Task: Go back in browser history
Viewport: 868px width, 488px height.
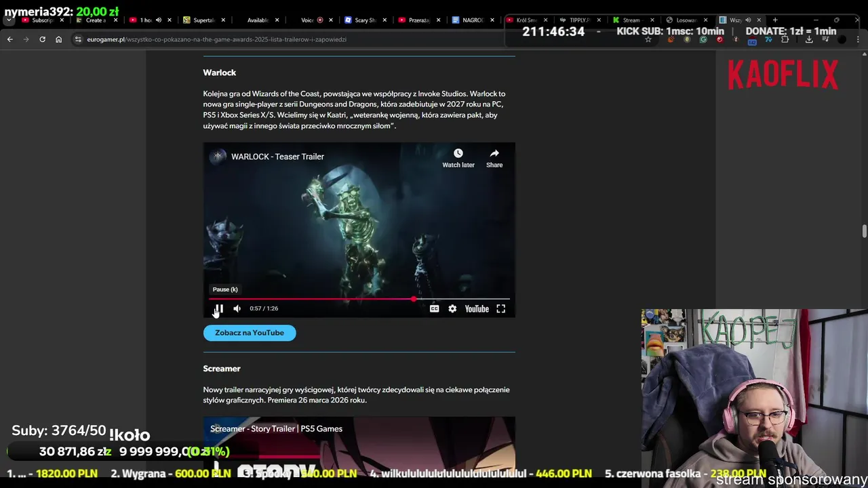Action: click(x=9, y=39)
